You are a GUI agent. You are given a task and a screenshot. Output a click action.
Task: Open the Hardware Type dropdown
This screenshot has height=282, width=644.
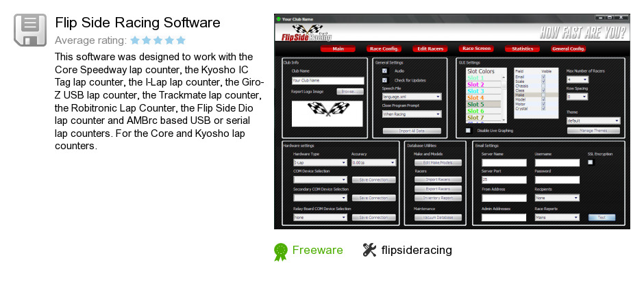[x=320, y=162]
